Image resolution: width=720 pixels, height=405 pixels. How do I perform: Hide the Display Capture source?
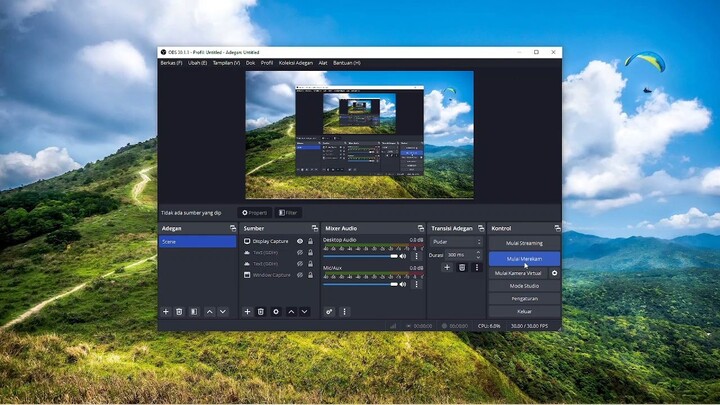pos(299,241)
